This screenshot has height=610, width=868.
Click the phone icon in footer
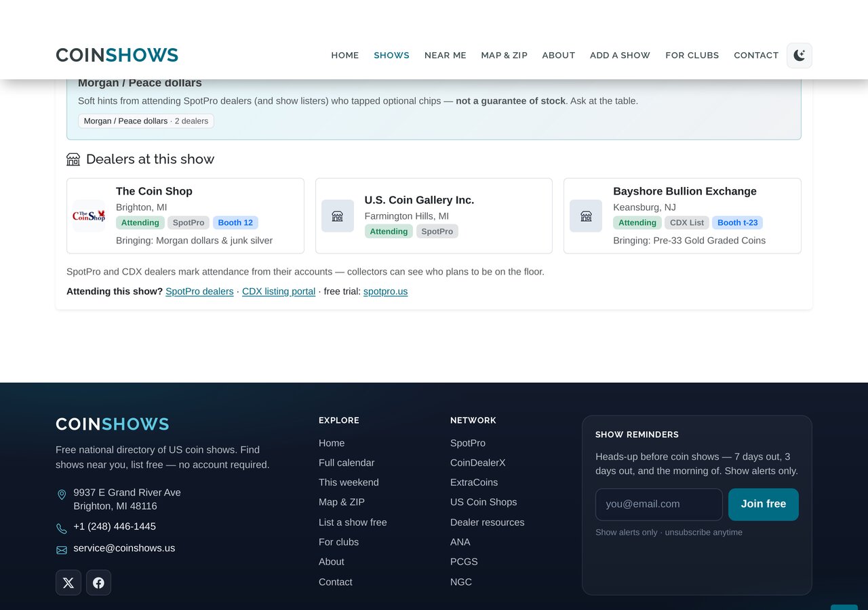pos(62,529)
